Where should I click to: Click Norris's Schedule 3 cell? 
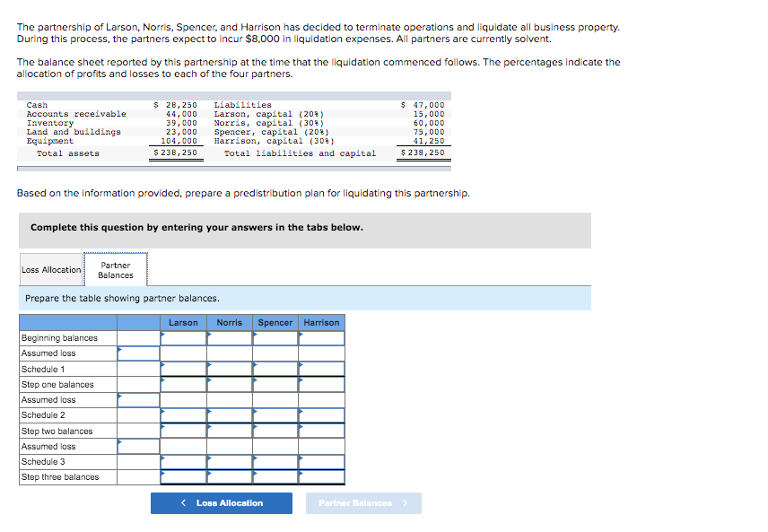point(230,462)
